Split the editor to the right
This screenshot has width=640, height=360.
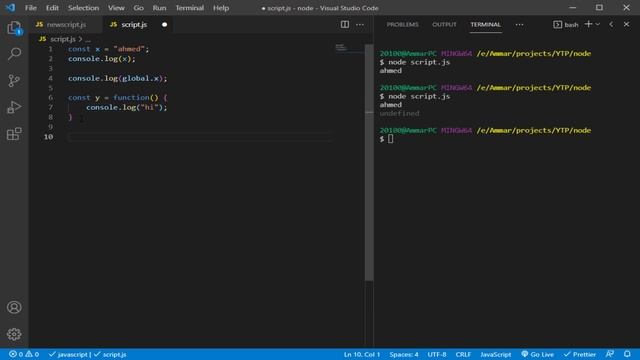(345, 24)
